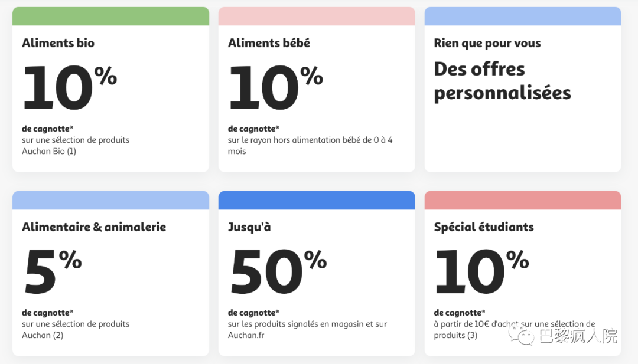Click the Des offres personnalisées text
The height and width of the screenshot is (364, 638).
click(x=502, y=81)
